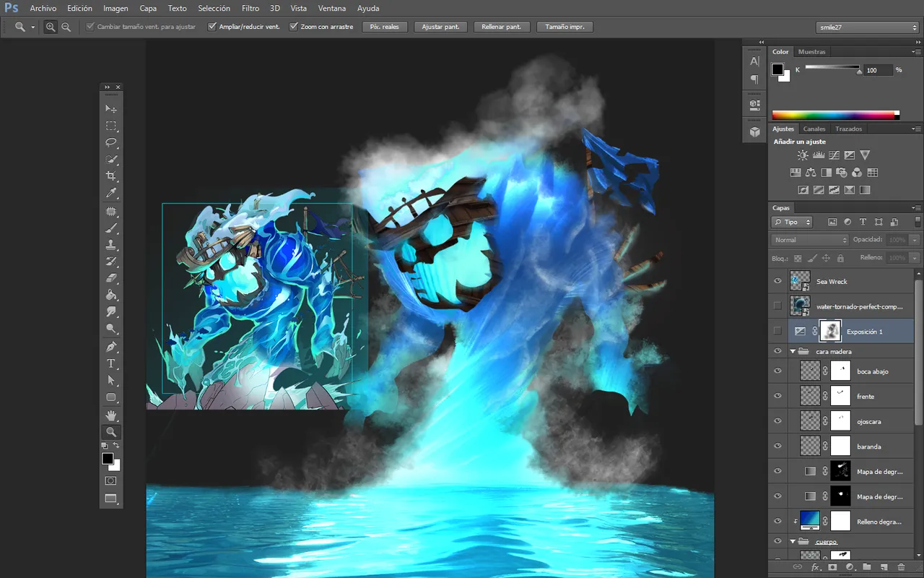Open the Capas panel options menu
This screenshot has width=924, height=578.
coord(916,208)
